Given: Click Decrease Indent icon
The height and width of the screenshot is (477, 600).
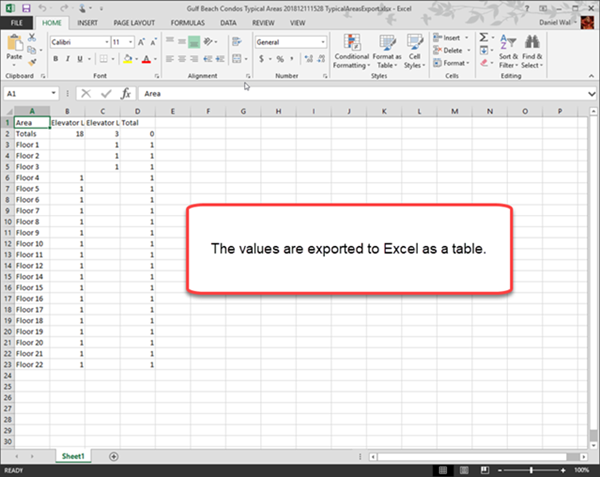Looking at the screenshot, I should click(208, 59).
